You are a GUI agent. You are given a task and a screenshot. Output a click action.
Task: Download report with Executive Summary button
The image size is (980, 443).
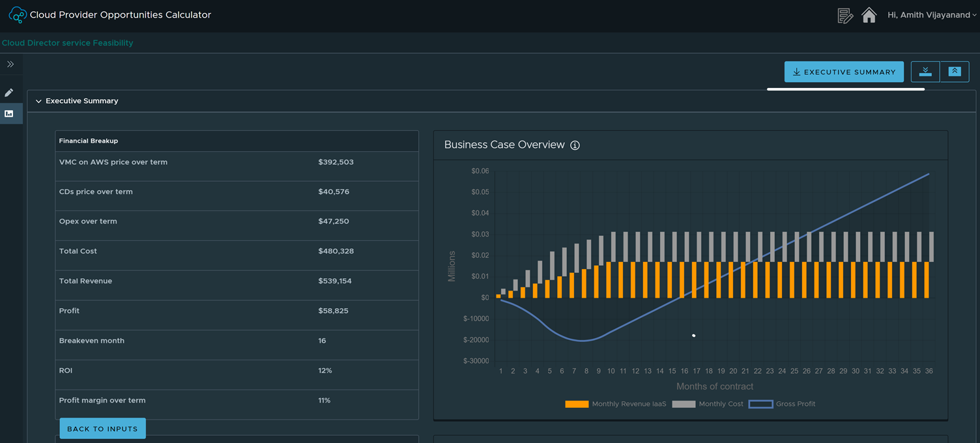(844, 72)
